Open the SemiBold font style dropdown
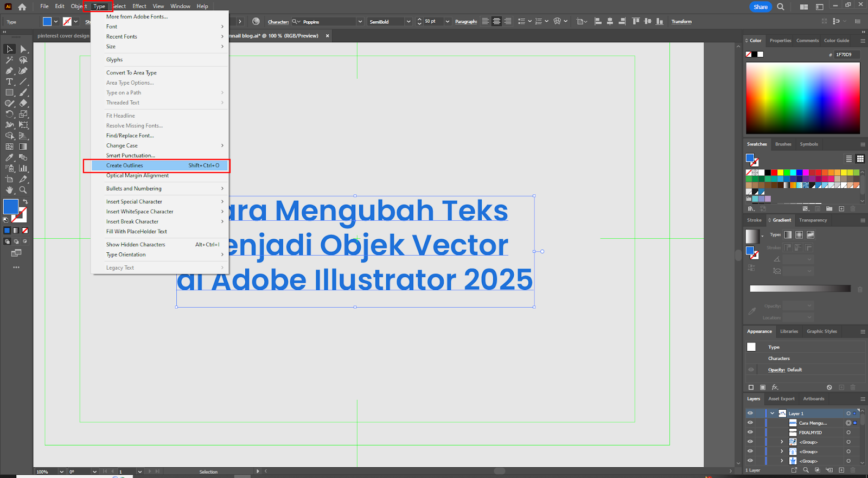868x478 pixels. pos(409,22)
